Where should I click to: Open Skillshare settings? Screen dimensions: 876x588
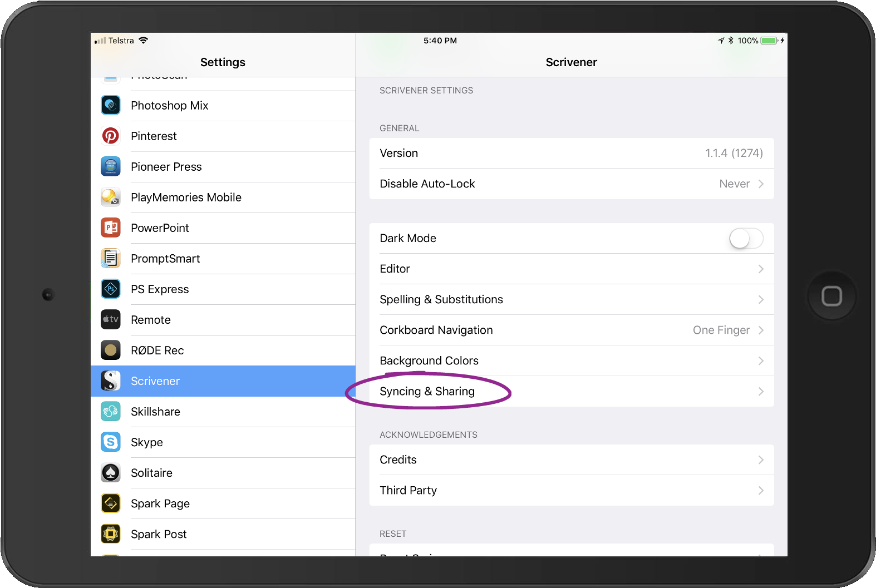[x=223, y=412]
